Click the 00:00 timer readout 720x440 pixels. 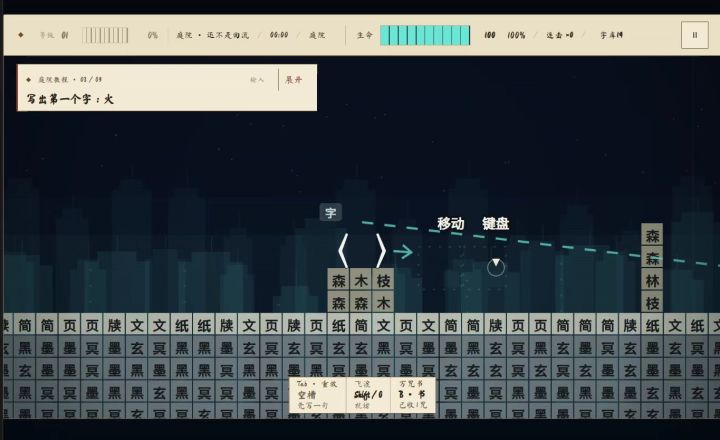point(279,35)
